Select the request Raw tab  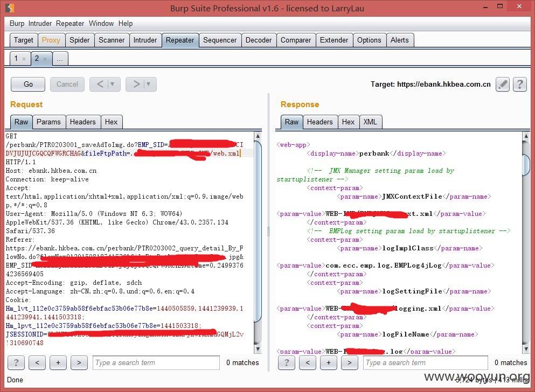click(x=21, y=122)
